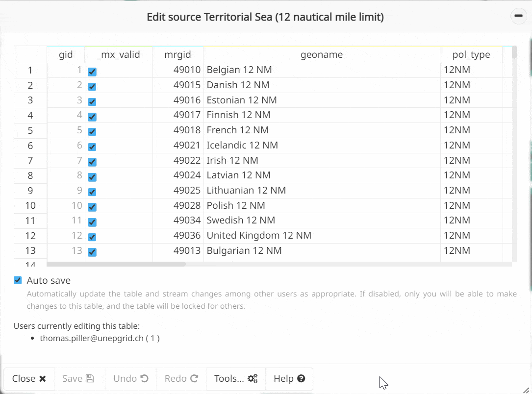This screenshot has height=394, width=532.
Task: Select the geoname column header
Action: (322, 54)
